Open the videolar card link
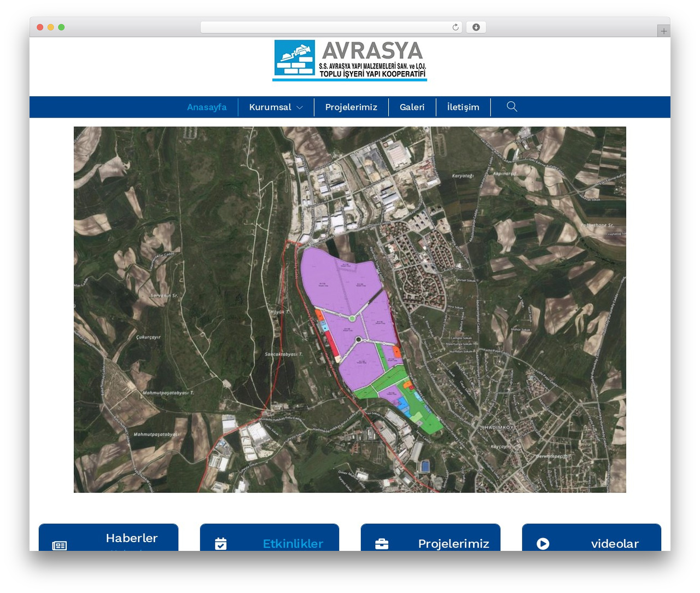Image resolution: width=700 pixels, height=593 pixels. click(615, 544)
